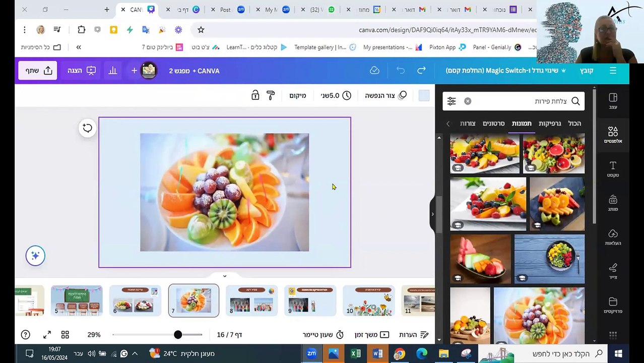Click the Present (הצגה) button

pos(82,71)
